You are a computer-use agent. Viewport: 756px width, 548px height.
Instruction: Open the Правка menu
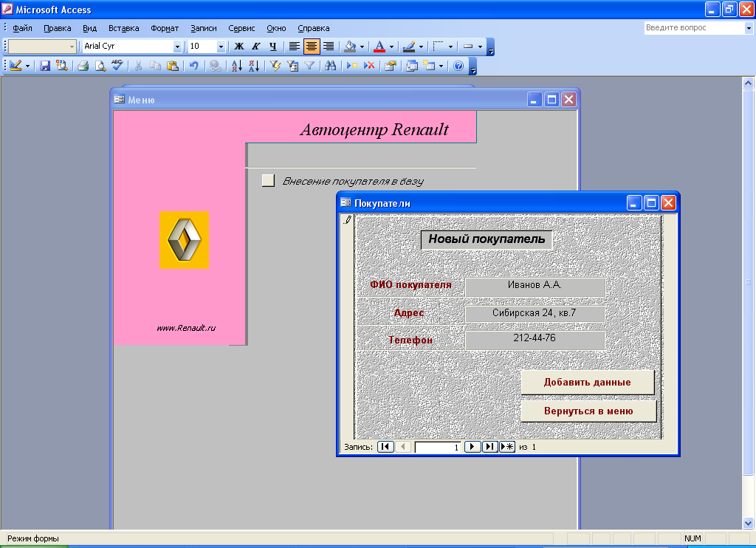click(58, 28)
